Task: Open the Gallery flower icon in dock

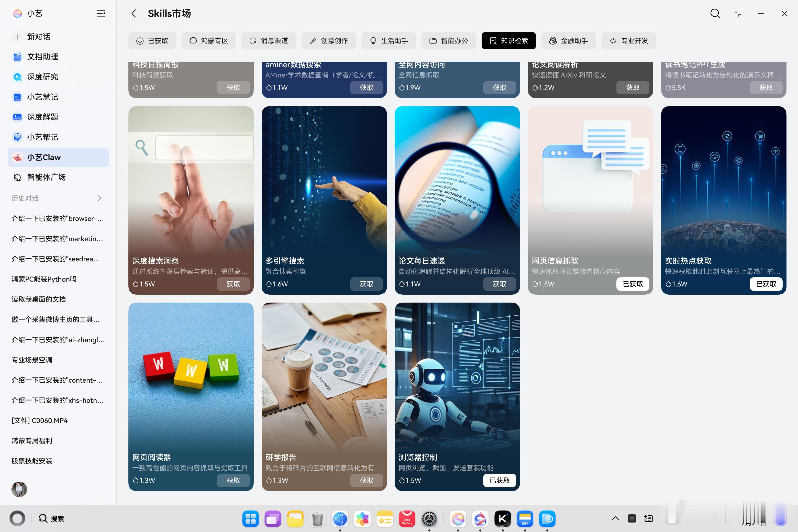Action: pos(362,518)
